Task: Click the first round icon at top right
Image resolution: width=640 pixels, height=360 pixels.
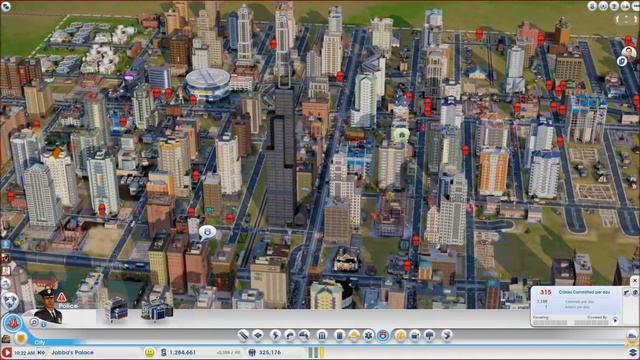Action: coord(592,6)
